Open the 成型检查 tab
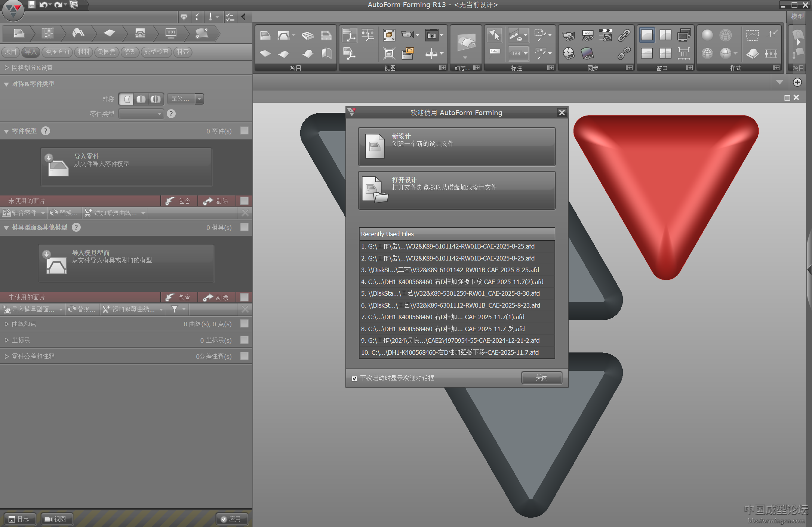This screenshot has height=527, width=812. pyautogui.click(x=156, y=52)
